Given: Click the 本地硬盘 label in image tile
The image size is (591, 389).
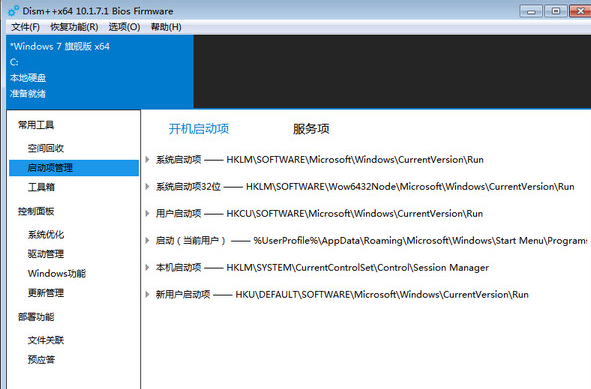Looking at the screenshot, I should 28,78.
